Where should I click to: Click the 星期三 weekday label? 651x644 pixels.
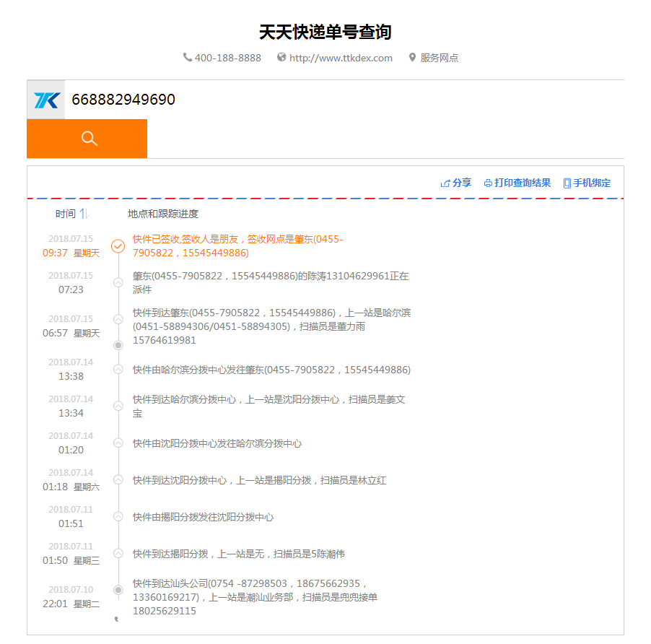87,560
